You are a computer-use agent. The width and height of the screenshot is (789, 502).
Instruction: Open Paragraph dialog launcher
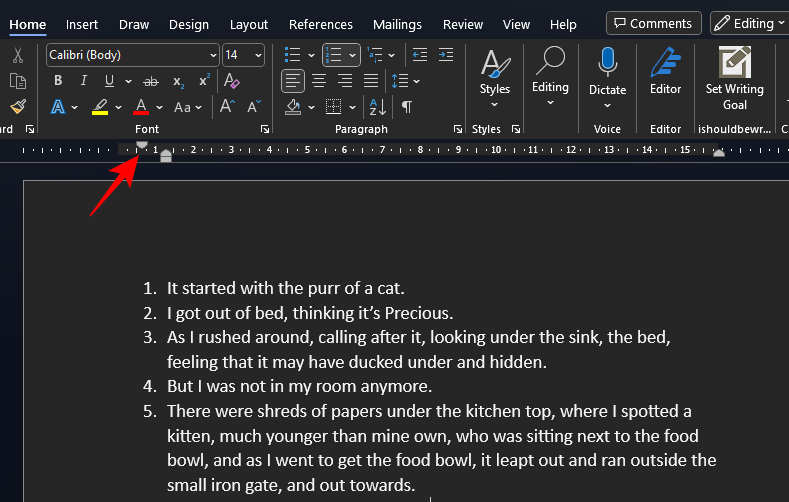pos(457,129)
